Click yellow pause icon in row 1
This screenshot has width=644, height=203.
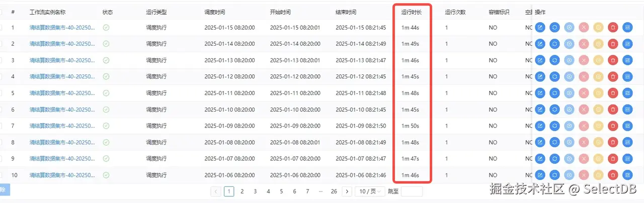[x=598, y=28]
